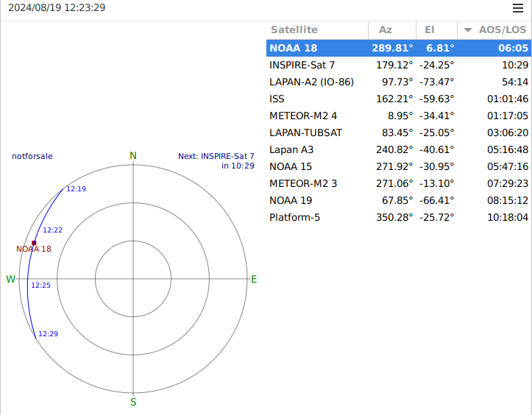Click the notforsale ground station label
The image size is (532, 415).
click(x=32, y=156)
